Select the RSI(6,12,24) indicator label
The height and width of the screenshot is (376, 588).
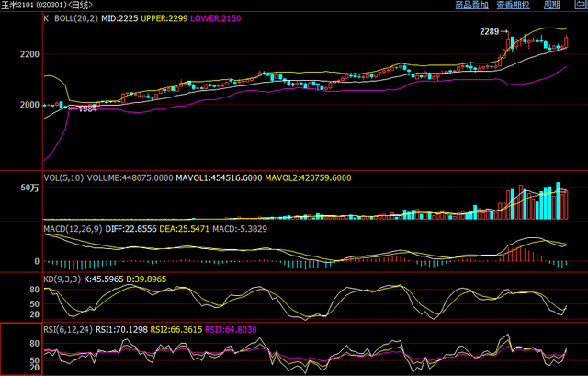69,328
